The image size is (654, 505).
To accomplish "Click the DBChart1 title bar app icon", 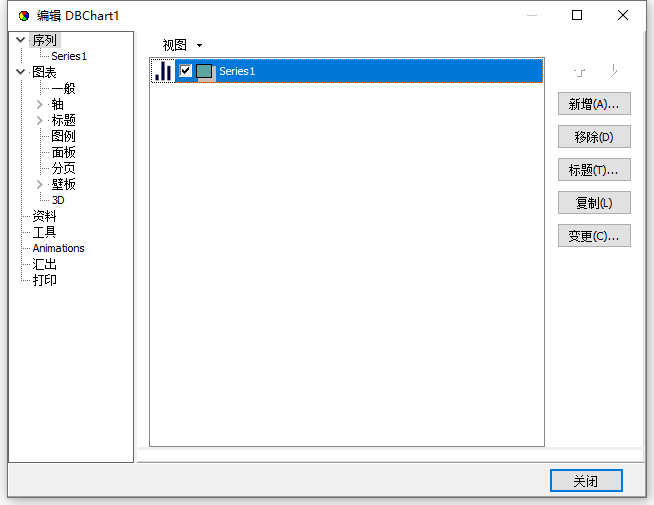I will point(24,16).
